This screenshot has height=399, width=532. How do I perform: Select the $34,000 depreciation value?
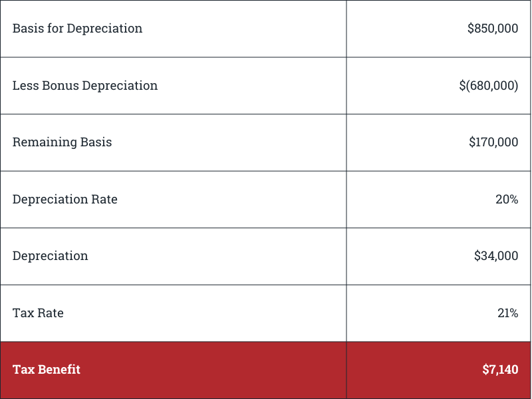pos(496,256)
